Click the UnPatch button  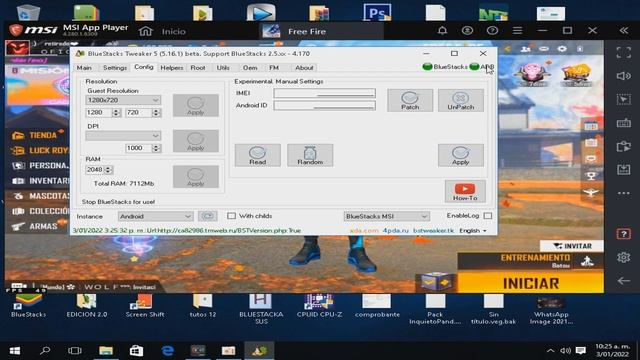coord(461,100)
